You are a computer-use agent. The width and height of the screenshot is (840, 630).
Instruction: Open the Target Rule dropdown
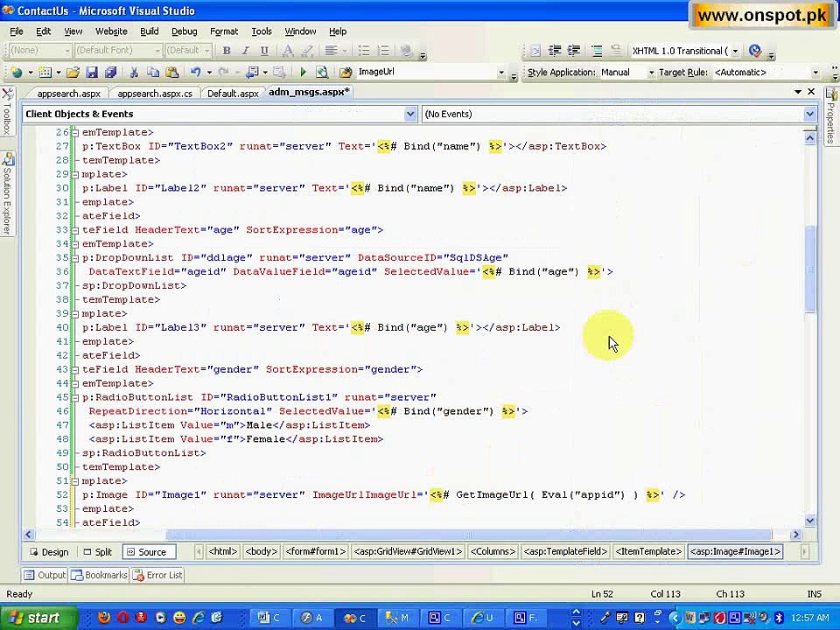pyautogui.click(x=815, y=73)
